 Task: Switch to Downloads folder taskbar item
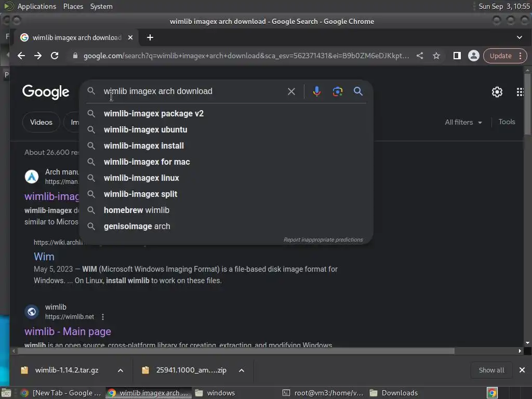394,393
